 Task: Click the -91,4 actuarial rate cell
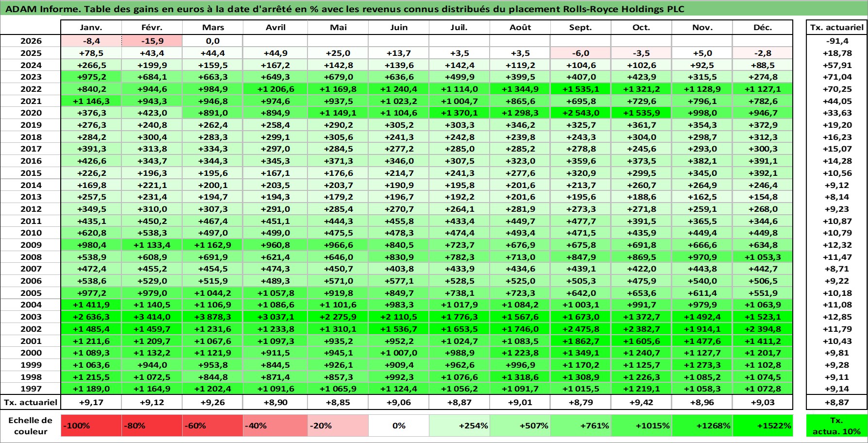[x=836, y=41]
